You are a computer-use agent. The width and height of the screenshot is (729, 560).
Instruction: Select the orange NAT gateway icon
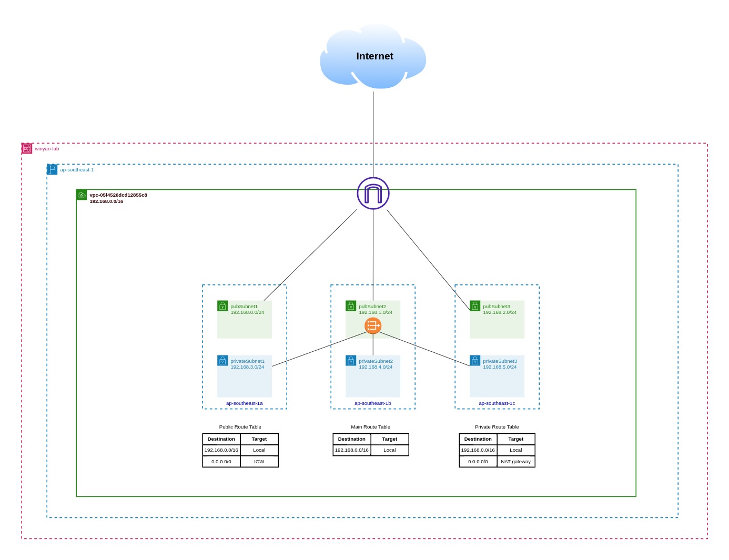click(373, 326)
